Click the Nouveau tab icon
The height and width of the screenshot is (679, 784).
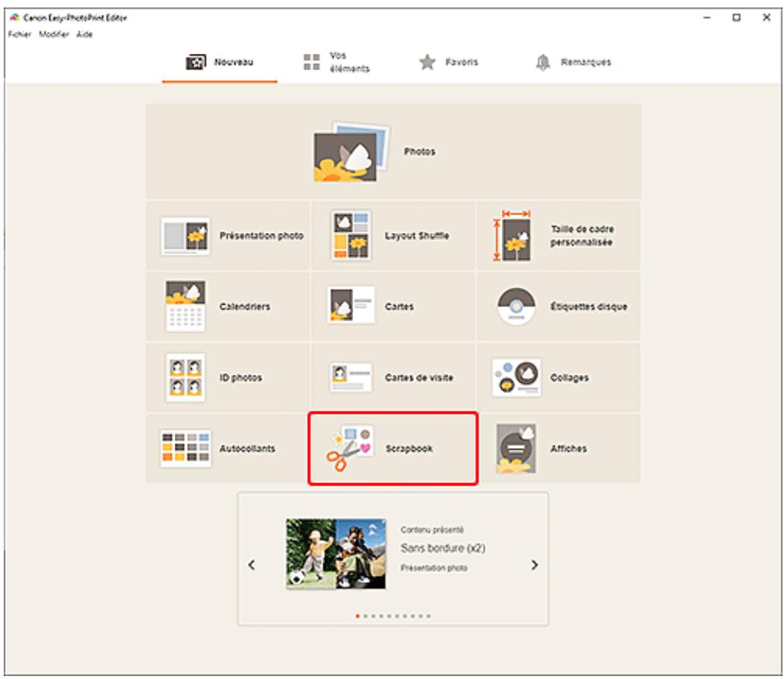click(196, 62)
